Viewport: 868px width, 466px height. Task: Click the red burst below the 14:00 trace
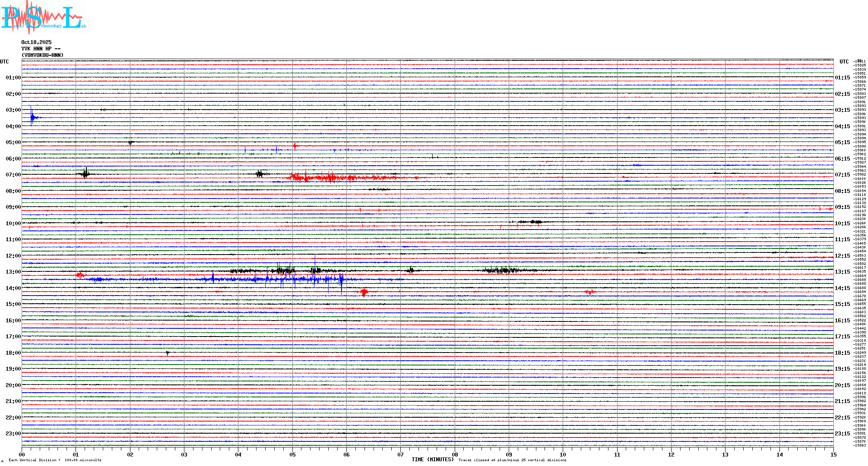(x=364, y=292)
